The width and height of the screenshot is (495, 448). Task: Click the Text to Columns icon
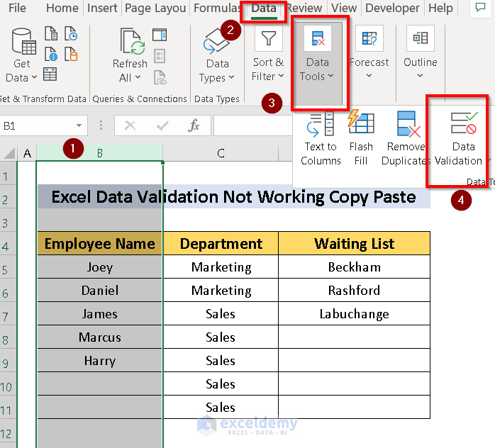pos(321,125)
